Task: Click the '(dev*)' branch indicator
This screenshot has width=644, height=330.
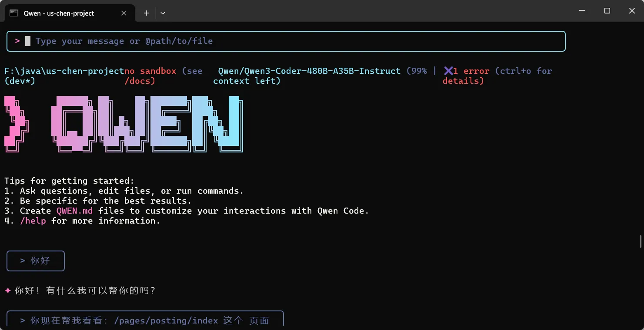Action: point(20,81)
